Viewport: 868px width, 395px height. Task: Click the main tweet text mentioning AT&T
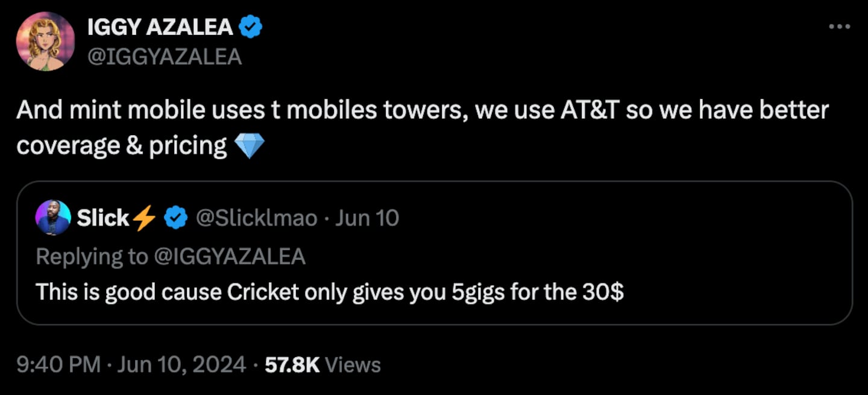point(422,112)
